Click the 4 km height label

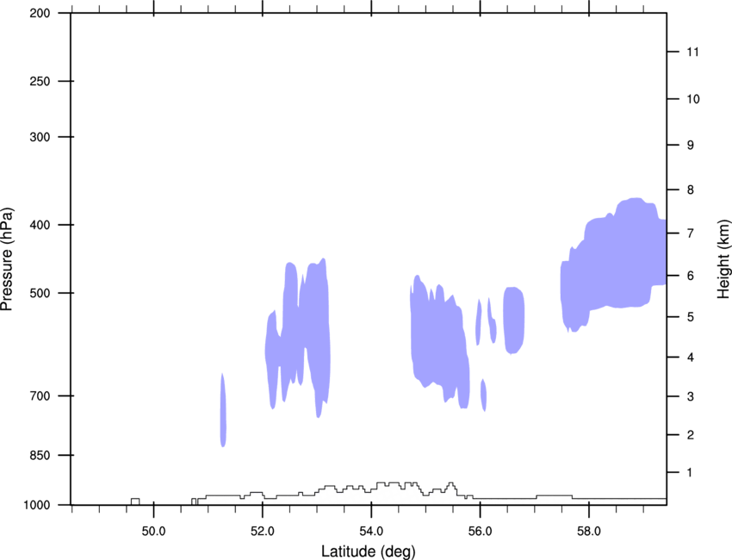pyautogui.click(x=691, y=358)
